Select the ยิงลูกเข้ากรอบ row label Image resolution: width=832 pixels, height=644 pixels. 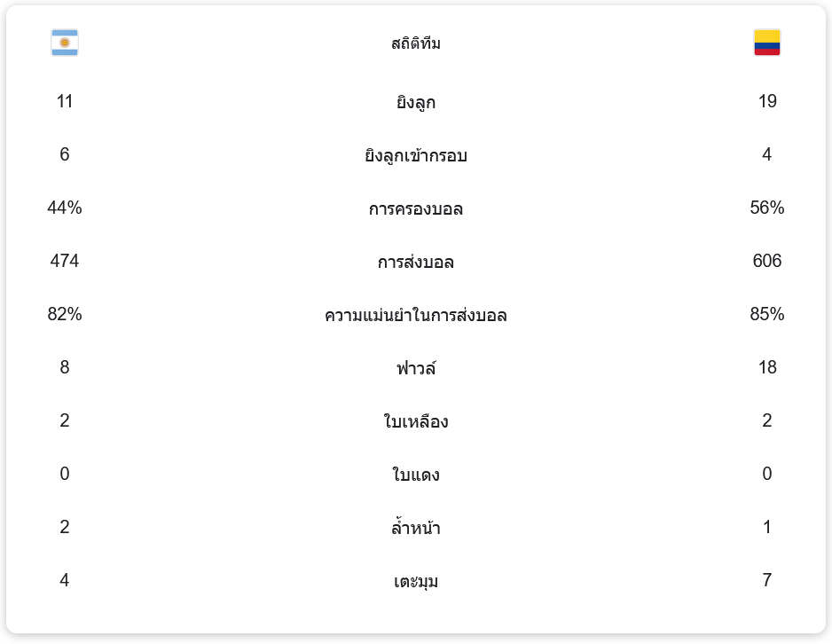pyautogui.click(x=416, y=156)
